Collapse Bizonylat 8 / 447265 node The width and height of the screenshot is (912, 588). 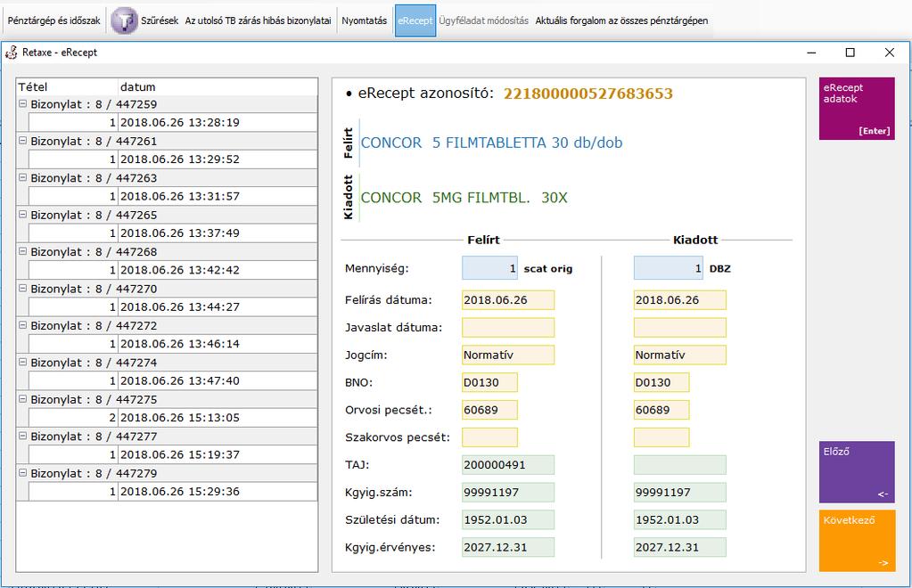pyautogui.click(x=22, y=215)
